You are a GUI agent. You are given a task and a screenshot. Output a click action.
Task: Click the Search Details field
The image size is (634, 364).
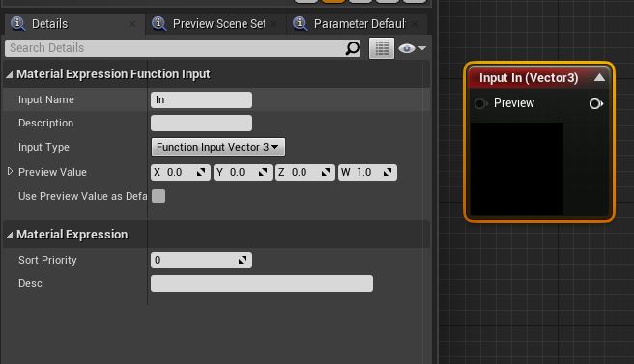183,48
